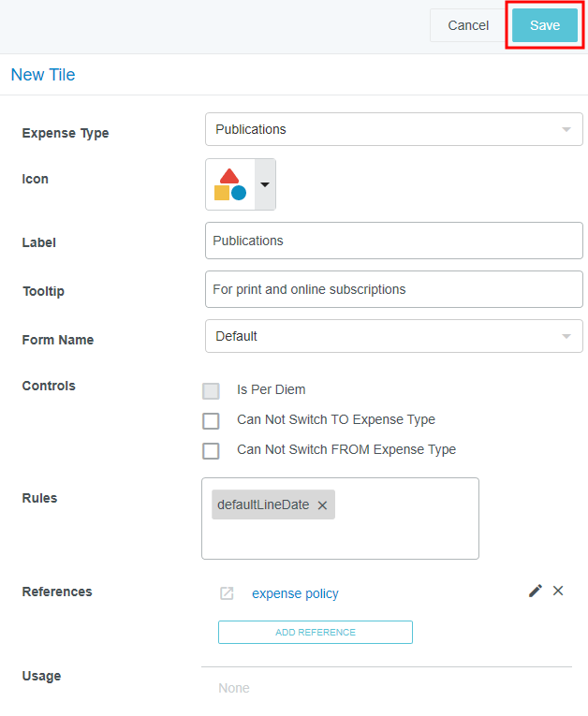
Task: Enable Can Not Switch FROM Expense Type
Action: (x=212, y=451)
